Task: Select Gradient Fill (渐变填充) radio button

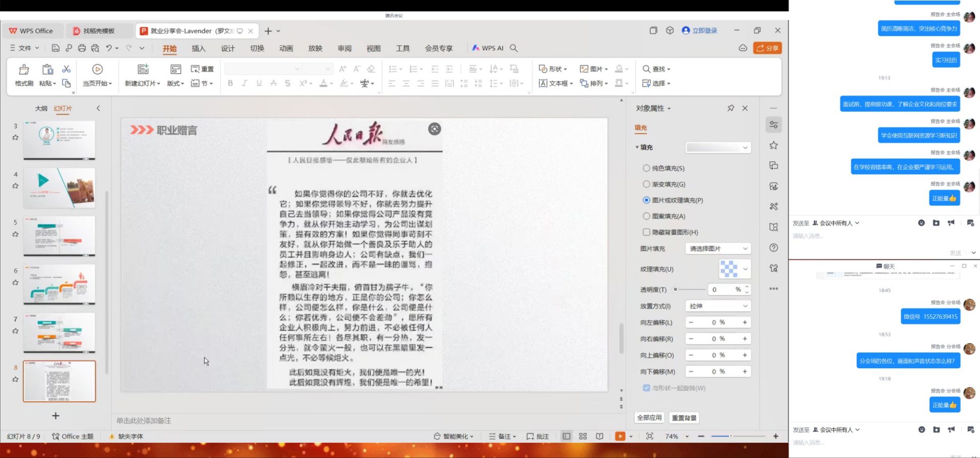Action: pyautogui.click(x=646, y=184)
